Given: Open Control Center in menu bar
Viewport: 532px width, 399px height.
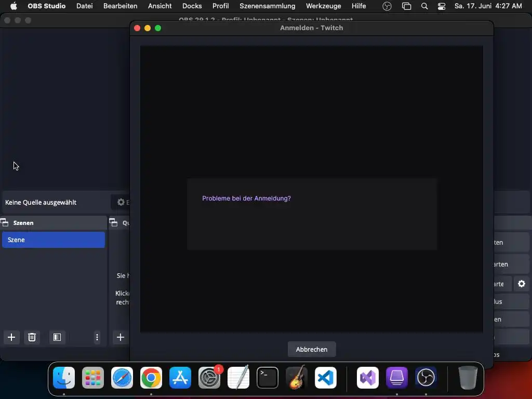Looking at the screenshot, I should (442, 6).
